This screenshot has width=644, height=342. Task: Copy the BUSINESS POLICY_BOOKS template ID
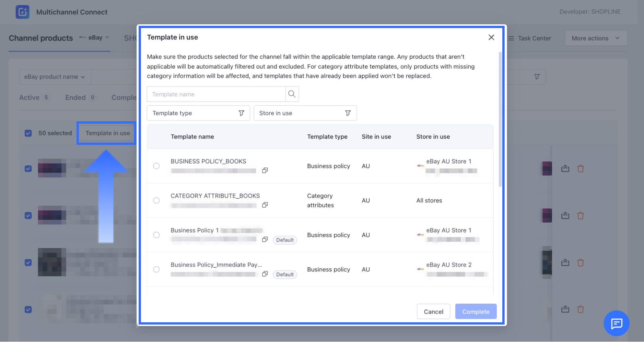pos(265,171)
